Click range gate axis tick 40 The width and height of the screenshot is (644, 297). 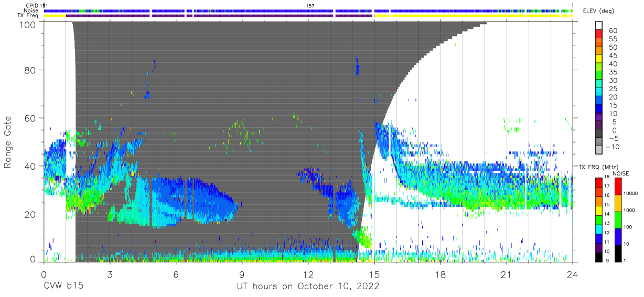[30, 166]
